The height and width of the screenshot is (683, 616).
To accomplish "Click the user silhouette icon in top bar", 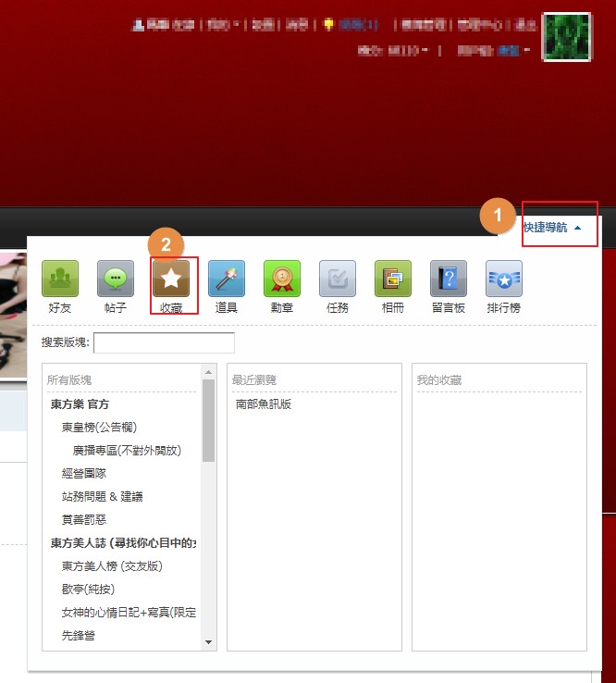I will tap(138, 25).
